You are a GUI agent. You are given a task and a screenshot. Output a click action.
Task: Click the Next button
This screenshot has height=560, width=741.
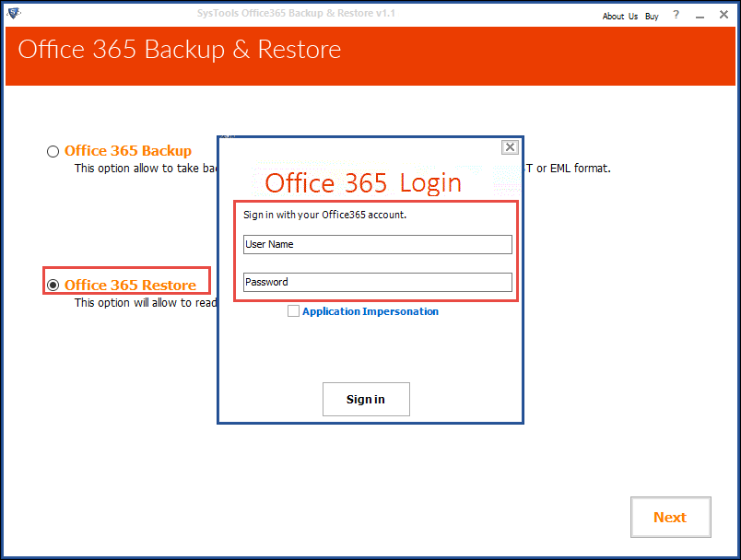pyautogui.click(x=671, y=517)
